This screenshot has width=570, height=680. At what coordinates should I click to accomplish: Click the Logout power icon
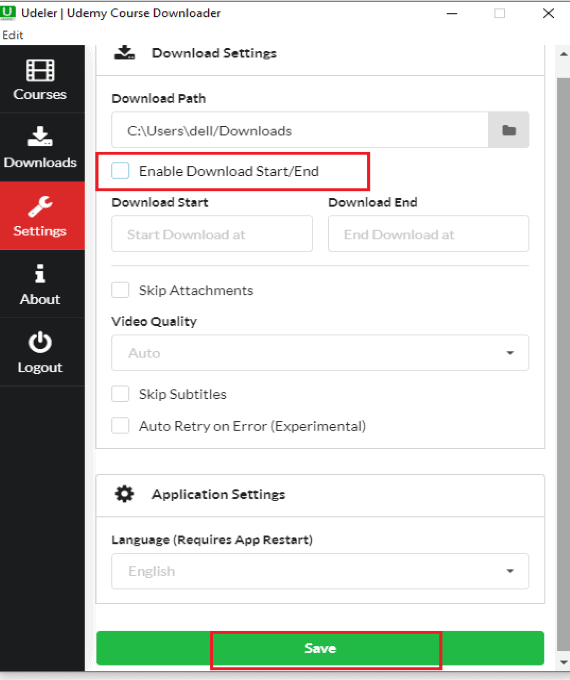coord(40,342)
